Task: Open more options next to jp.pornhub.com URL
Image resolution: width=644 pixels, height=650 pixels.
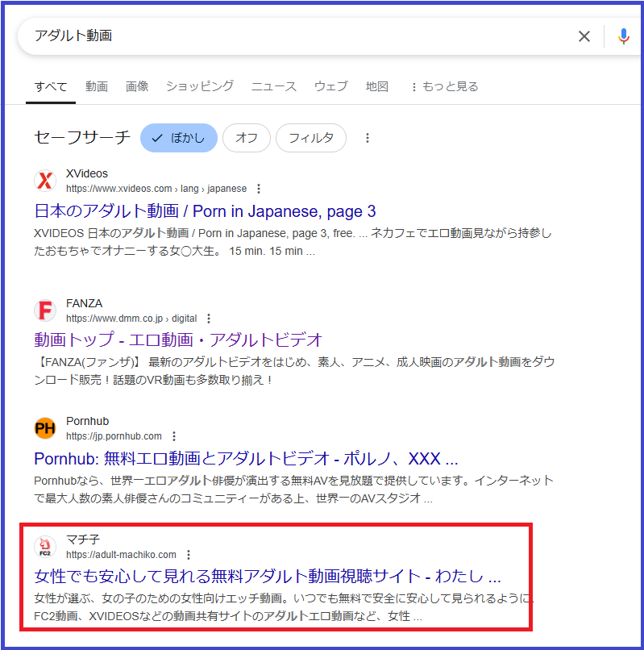Action: [x=174, y=436]
